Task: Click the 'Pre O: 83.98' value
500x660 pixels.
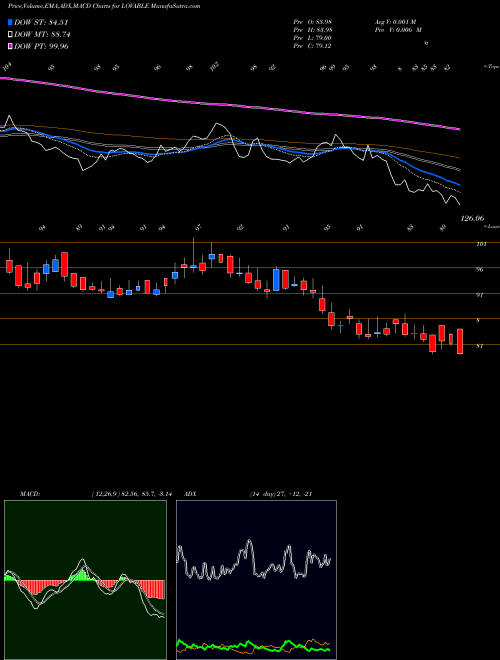Action: pyautogui.click(x=312, y=22)
